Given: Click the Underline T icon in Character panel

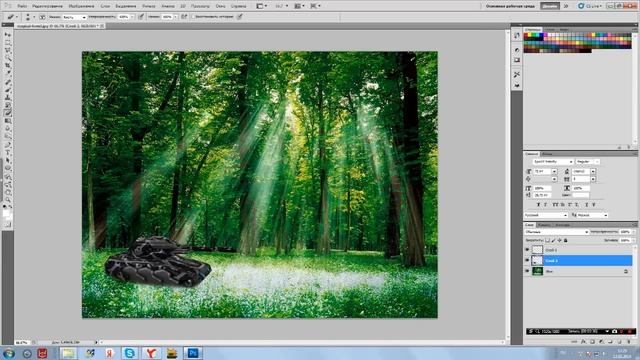Looking at the screenshot, I should click(x=587, y=205).
